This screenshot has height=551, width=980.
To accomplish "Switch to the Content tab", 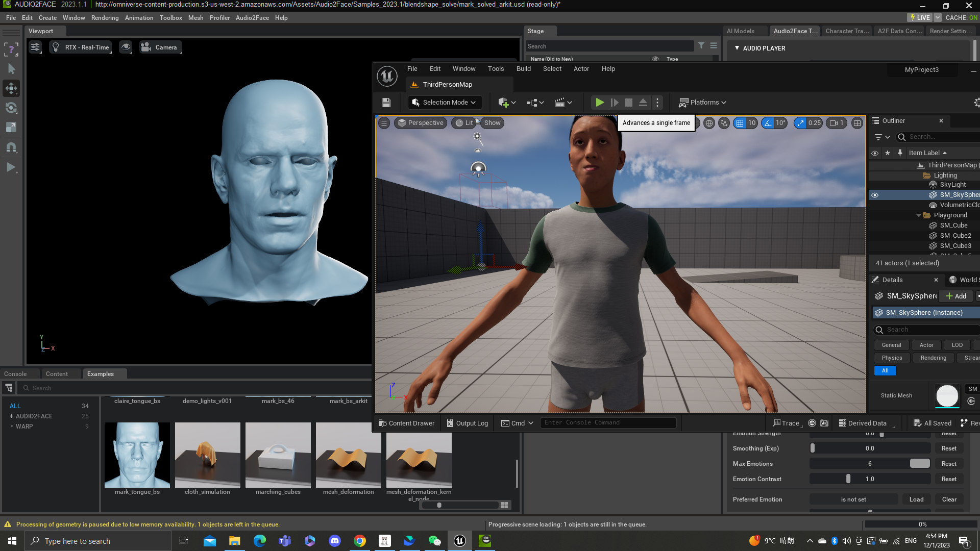I will [x=57, y=374].
